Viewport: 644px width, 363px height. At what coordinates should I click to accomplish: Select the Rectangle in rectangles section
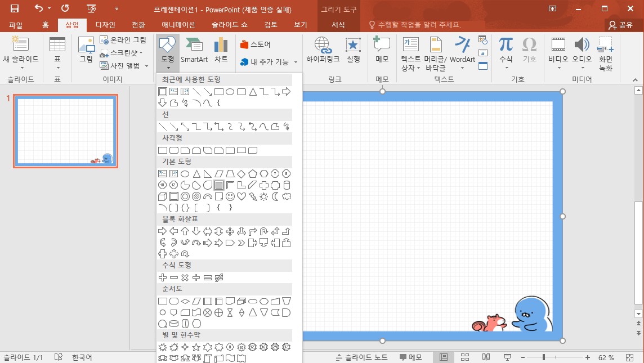[163, 150]
